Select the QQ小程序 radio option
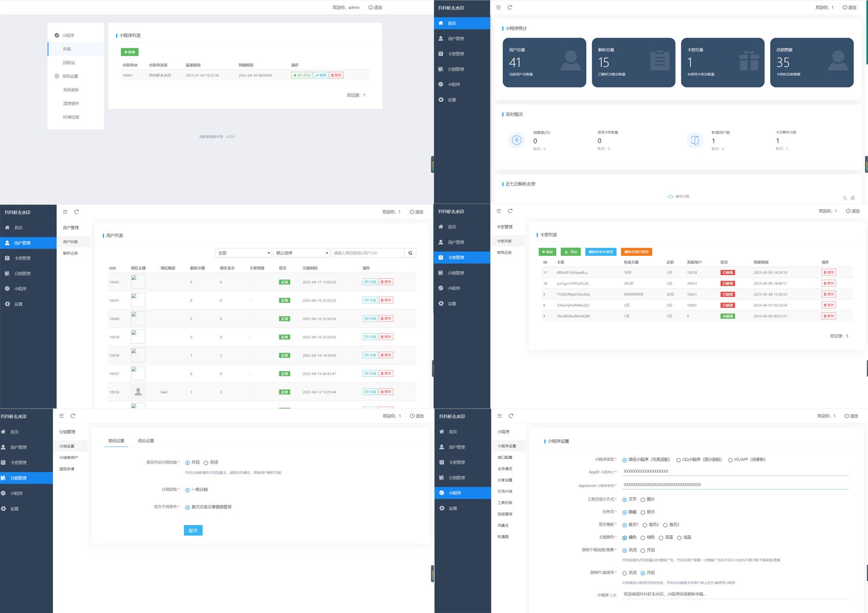 [678, 460]
